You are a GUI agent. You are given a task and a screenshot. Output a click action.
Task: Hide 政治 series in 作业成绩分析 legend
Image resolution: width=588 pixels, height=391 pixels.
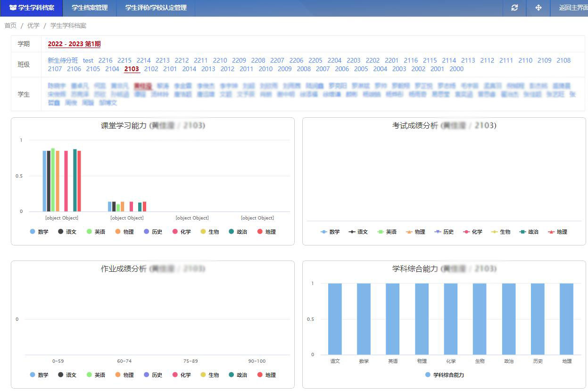coord(237,375)
